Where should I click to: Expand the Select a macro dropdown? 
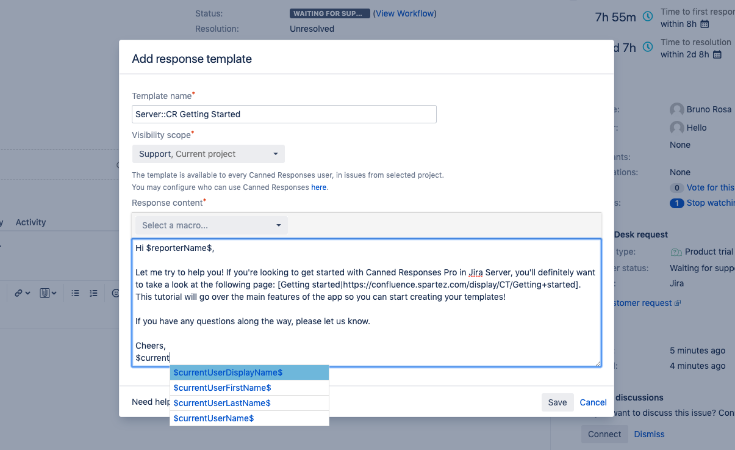[209, 225]
